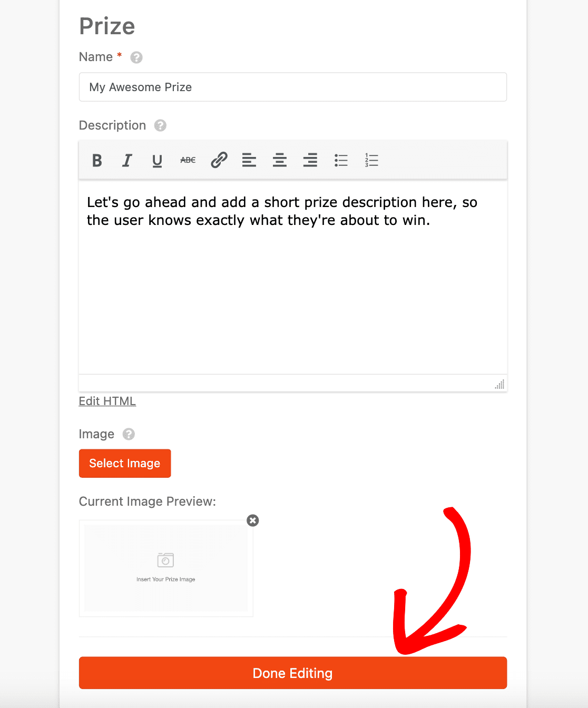Open the Image field help tooltip
Screen dimensions: 588x708
128,434
